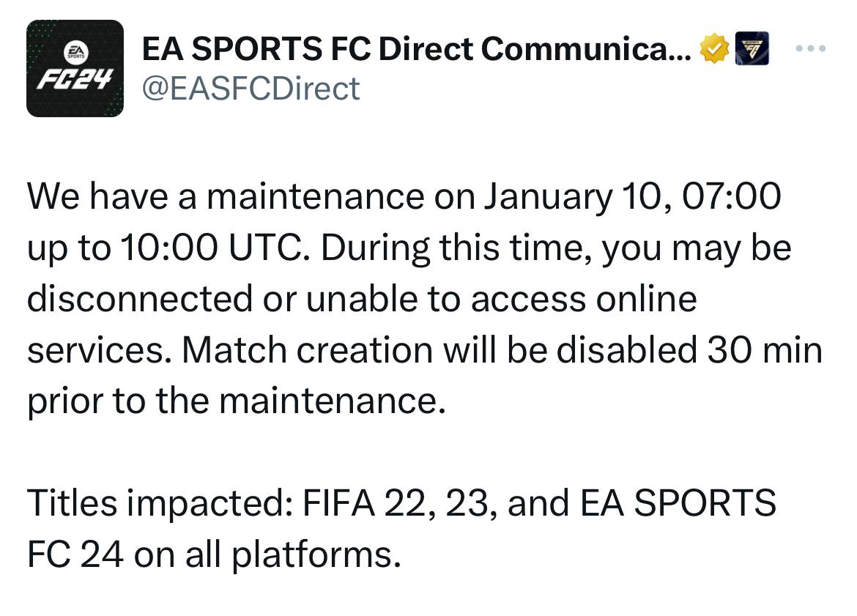Click the EA SPORTS FC affiliate badge
The width and height of the screenshot is (857, 616).
click(x=752, y=48)
